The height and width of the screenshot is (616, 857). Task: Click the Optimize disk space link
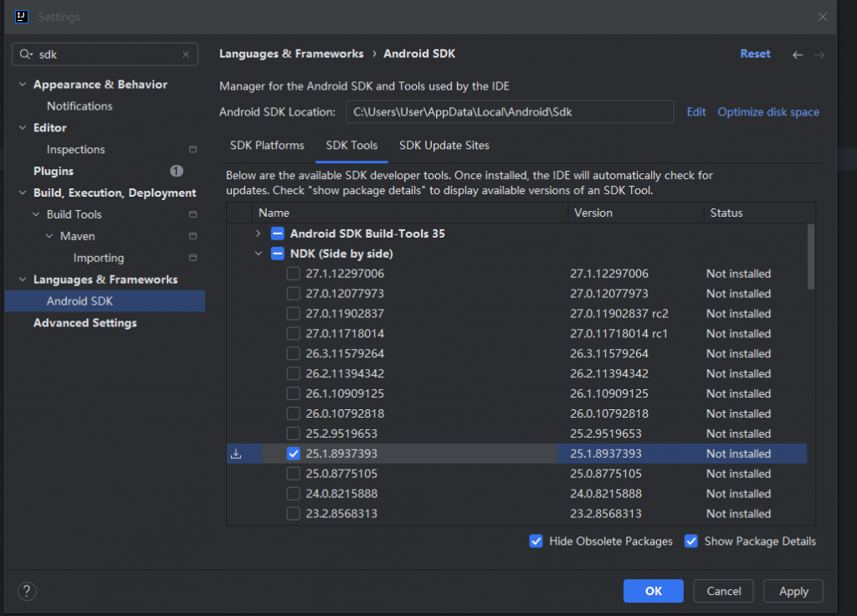coord(768,112)
